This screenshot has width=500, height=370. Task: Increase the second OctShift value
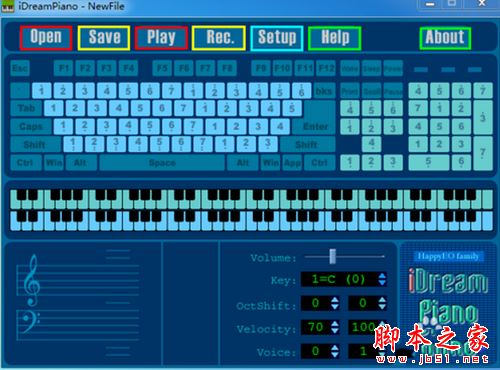[x=382, y=300]
